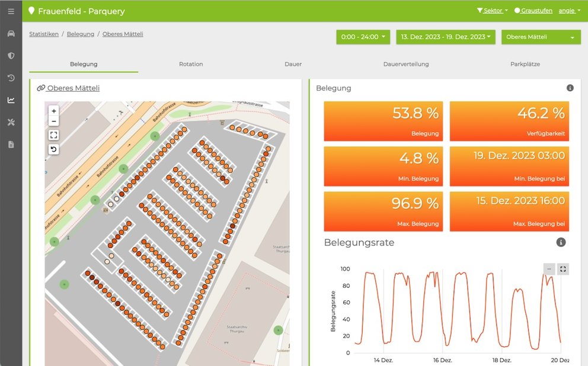The image size is (588, 366).
Task: Open the sidebar hamburger menu
Action: pos(11,11)
